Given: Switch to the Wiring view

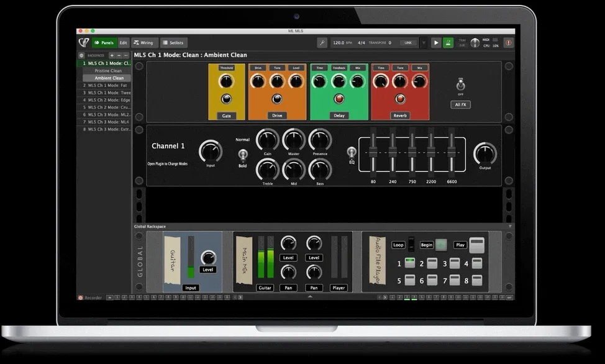Looking at the screenshot, I should coord(143,43).
